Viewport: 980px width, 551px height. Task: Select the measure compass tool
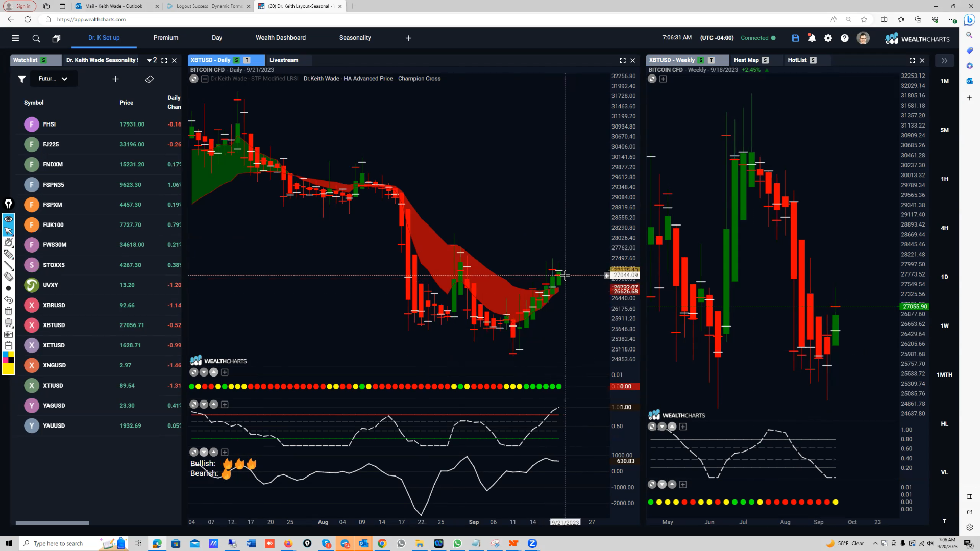click(x=8, y=242)
